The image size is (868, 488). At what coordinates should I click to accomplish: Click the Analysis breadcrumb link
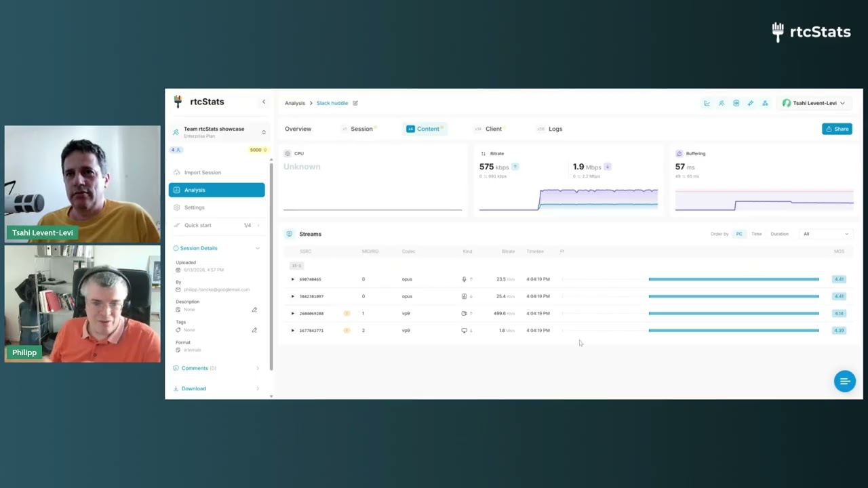pyautogui.click(x=295, y=103)
